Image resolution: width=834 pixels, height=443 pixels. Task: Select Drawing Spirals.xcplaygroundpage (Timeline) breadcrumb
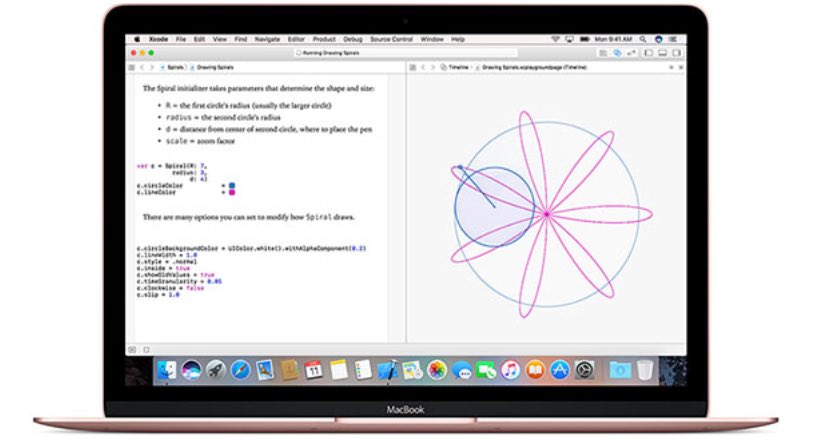531,68
